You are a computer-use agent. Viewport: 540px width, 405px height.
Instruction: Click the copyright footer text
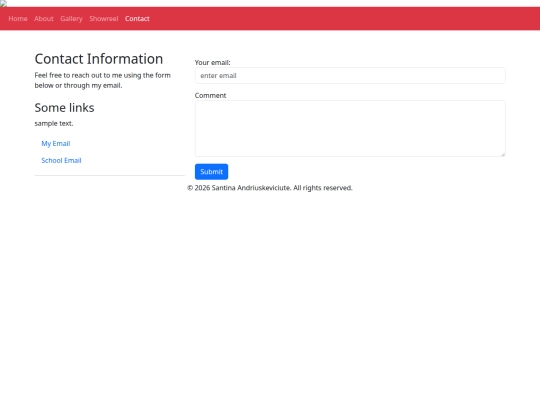[270, 188]
